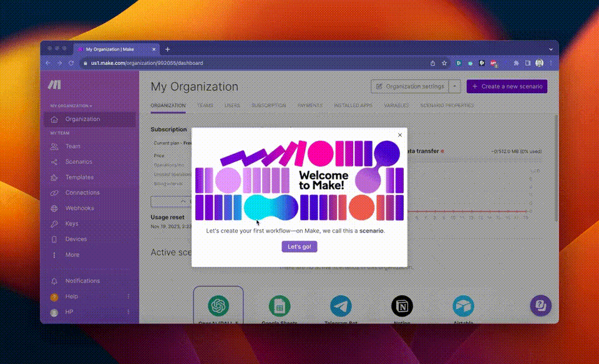
Task: Open Organization settings
Action: point(411,87)
